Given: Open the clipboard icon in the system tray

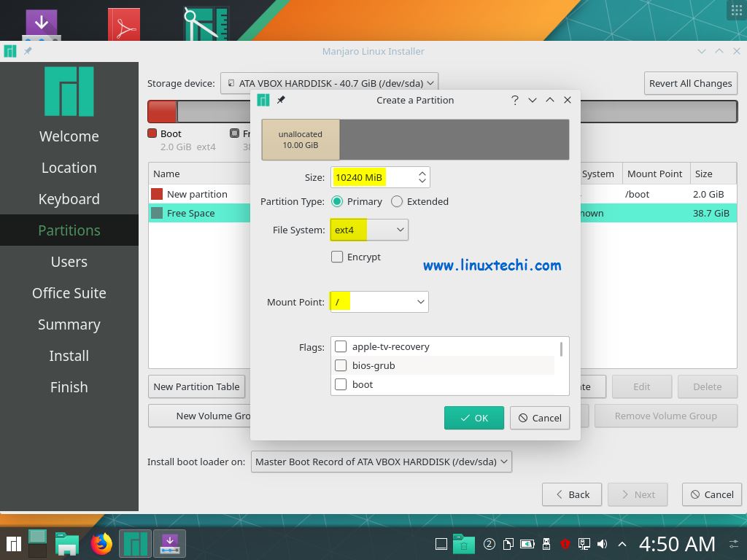Looking at the screenshot, I should pos(508,543).
